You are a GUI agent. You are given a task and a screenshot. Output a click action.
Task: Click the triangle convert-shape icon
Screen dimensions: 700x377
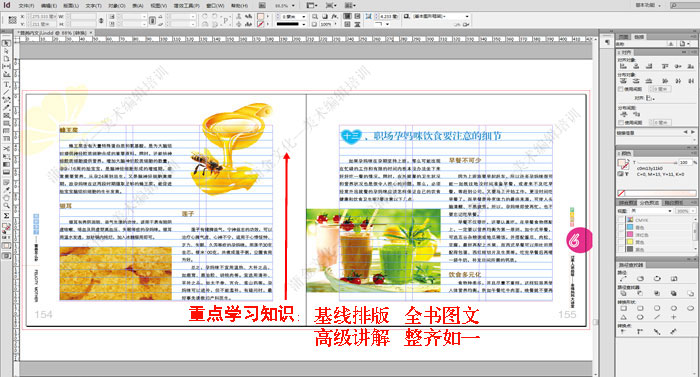(624, 317)
